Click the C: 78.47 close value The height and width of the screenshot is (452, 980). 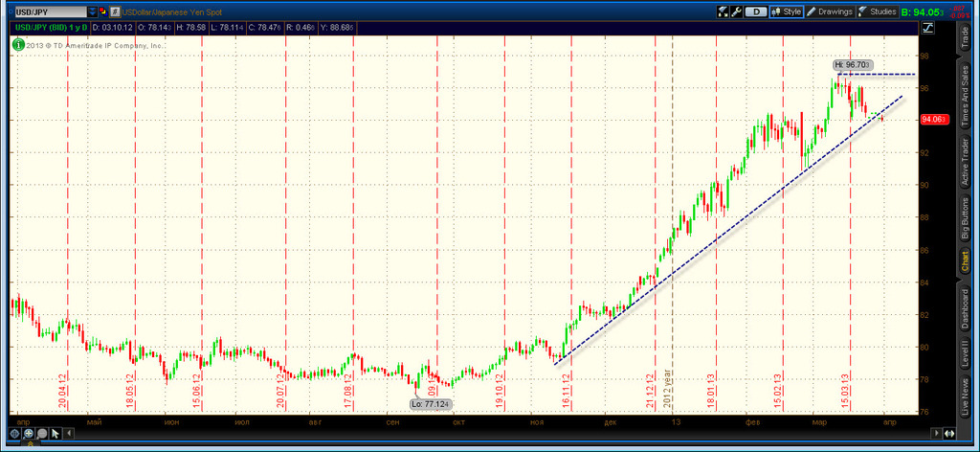tap(264, 28)
